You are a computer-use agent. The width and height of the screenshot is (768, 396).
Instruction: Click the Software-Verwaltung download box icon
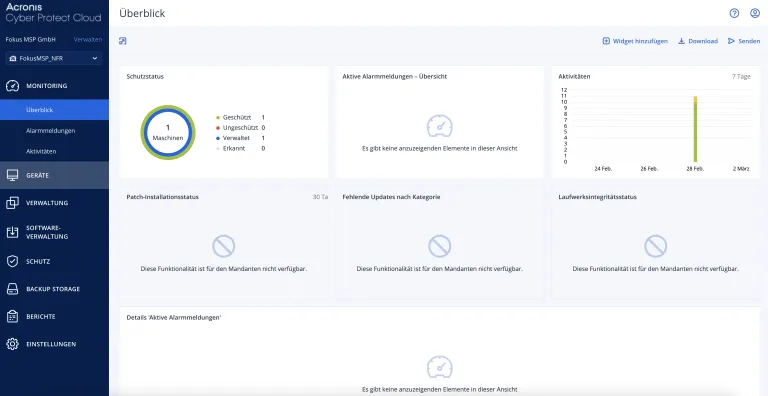tap(12, 232)
